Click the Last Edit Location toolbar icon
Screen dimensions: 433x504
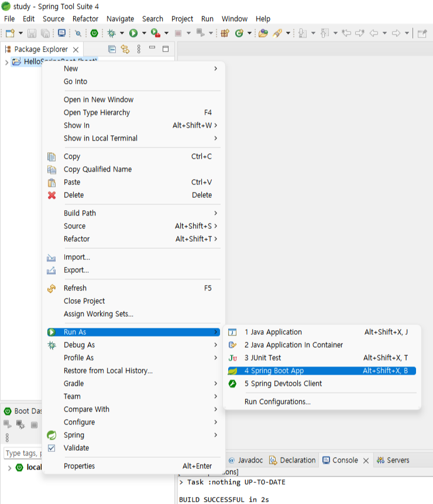pos(346,33)
